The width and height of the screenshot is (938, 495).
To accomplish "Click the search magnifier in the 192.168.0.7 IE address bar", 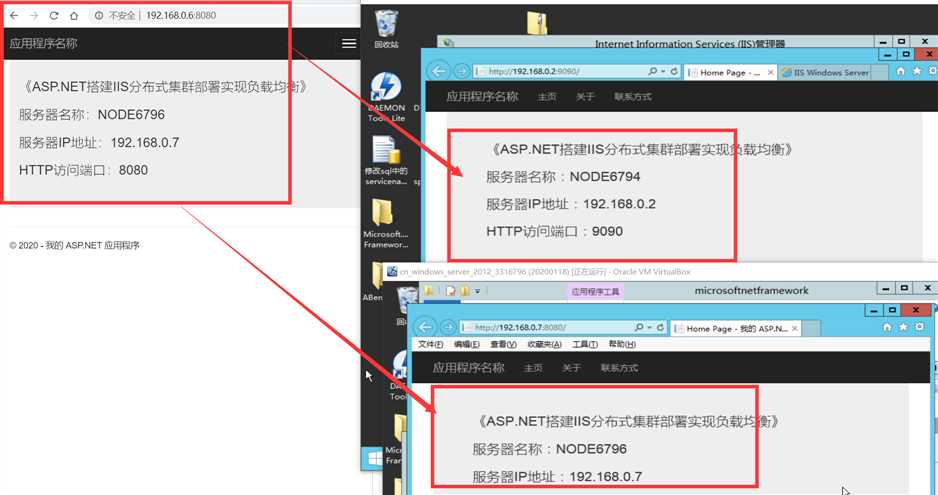I will pos(639,327).
